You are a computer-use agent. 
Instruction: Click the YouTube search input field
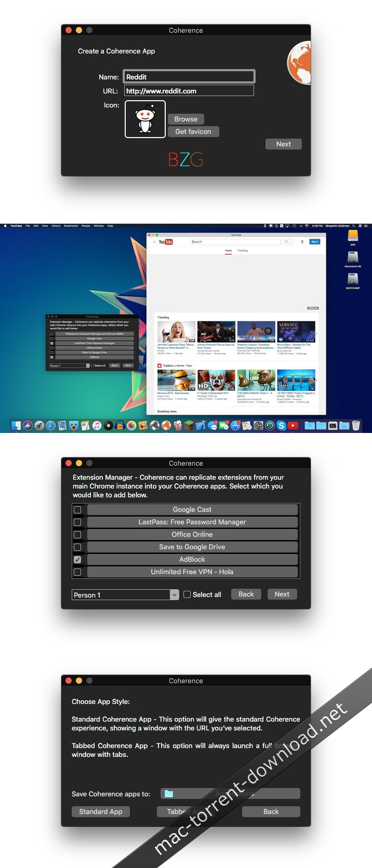(235, 242)
